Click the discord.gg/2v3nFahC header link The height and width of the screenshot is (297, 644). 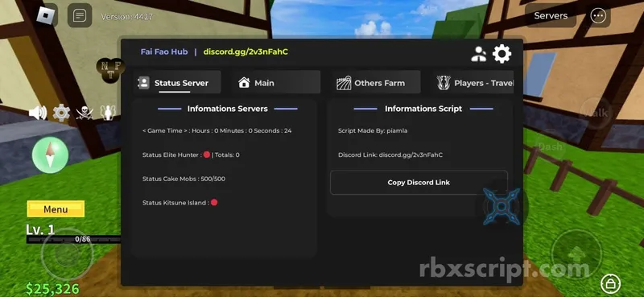click(246, 52)
